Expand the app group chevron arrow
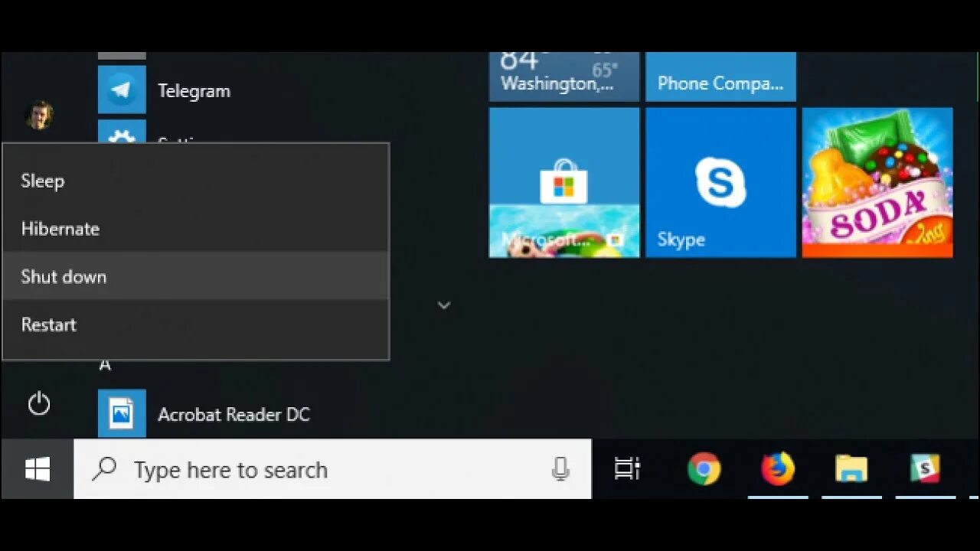This screenshot has width=980, height=551. tap(443, 305)
